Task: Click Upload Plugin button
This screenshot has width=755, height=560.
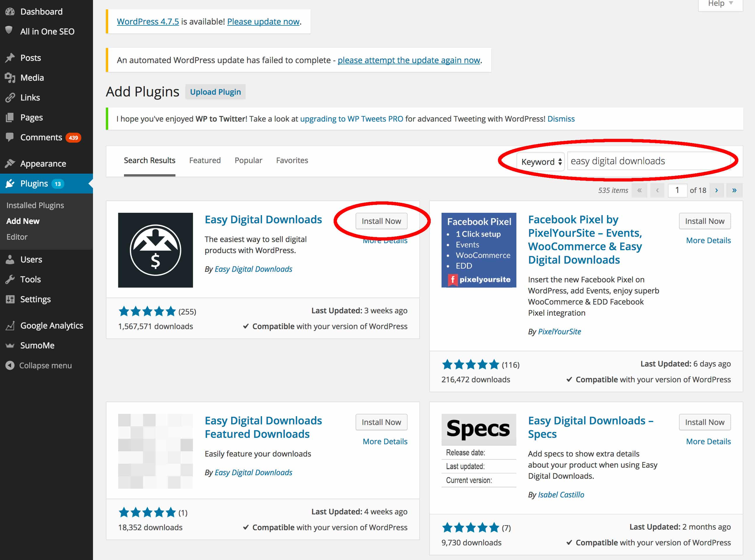Action: [216, 92]
